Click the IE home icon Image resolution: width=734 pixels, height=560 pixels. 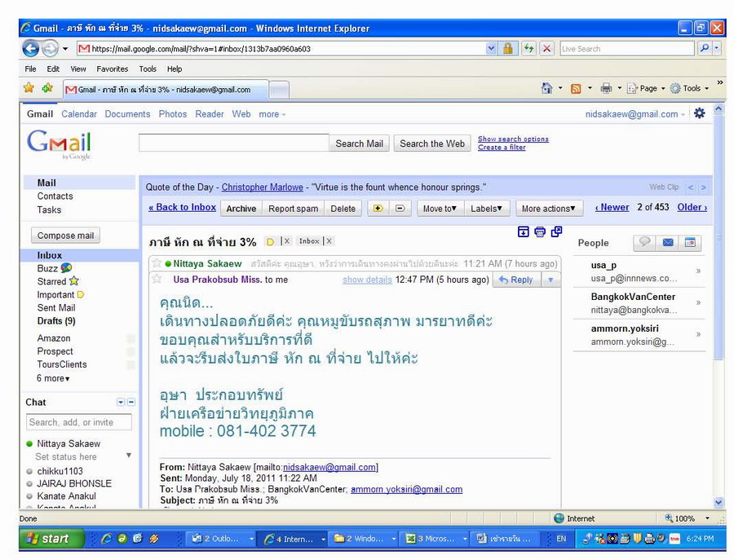coord(546,89)
